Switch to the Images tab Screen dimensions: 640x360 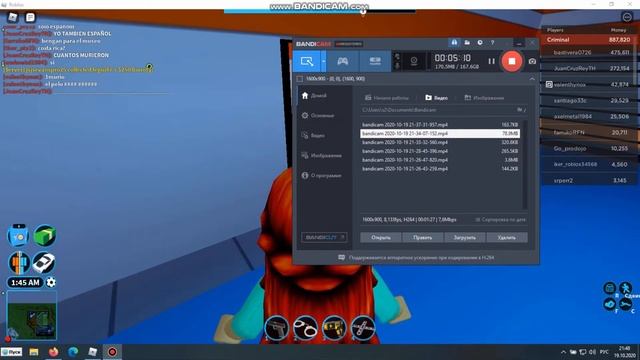[484, 98]
